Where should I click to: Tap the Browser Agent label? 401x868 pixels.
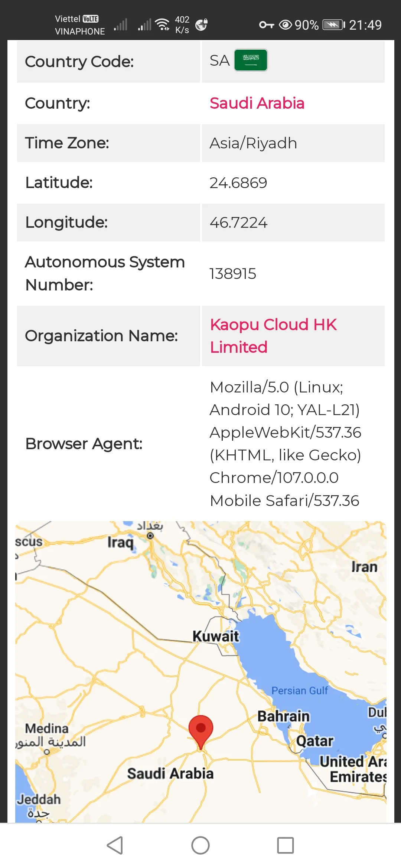coord(84,444)
